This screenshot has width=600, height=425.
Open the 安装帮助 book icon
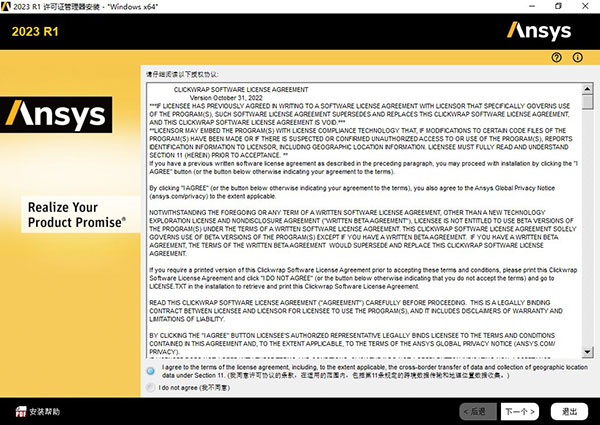tap(18, 411)
